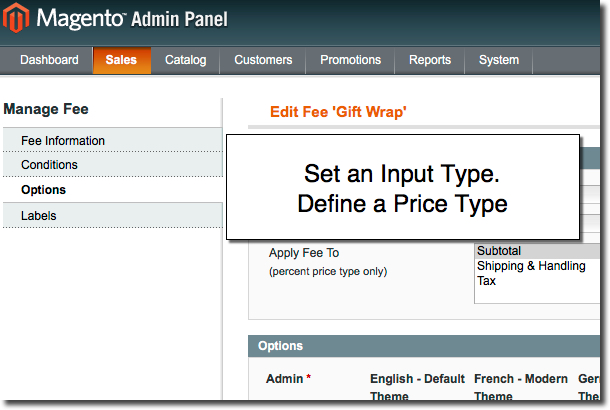Click the Apply Fee To label
610x410 pixels.
(x=304, y=253)
